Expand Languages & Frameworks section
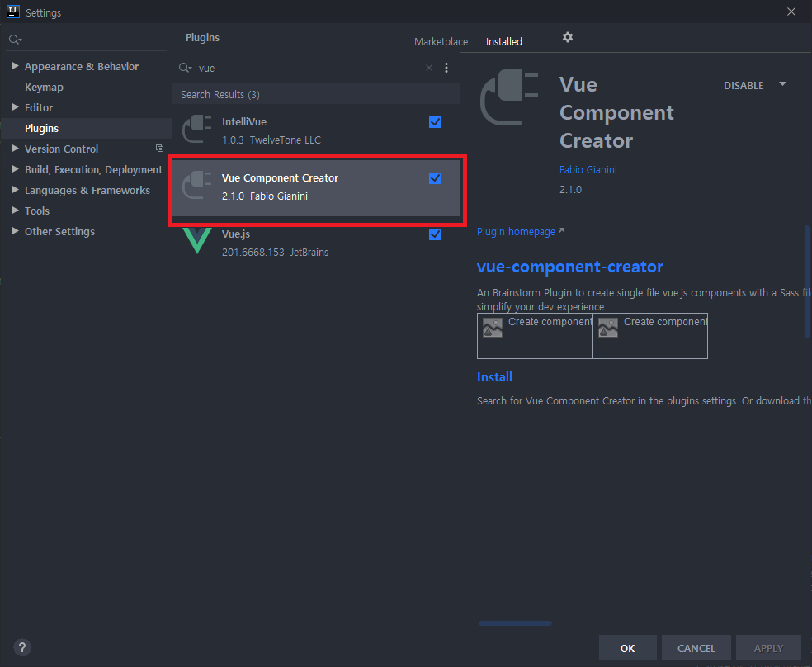This screenshot has width=812, height=667. 15,190
